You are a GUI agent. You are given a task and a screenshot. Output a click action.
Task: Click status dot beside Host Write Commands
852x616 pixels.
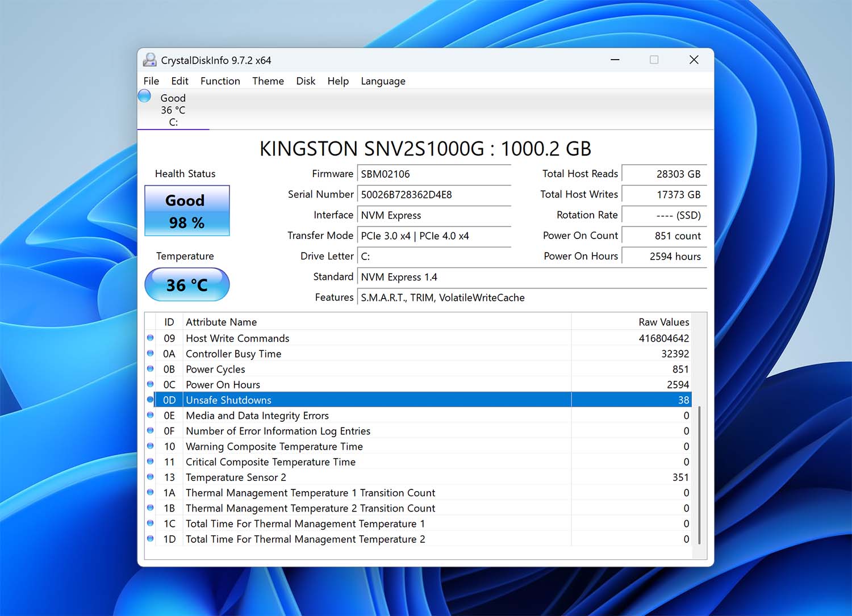coord(151,338)
